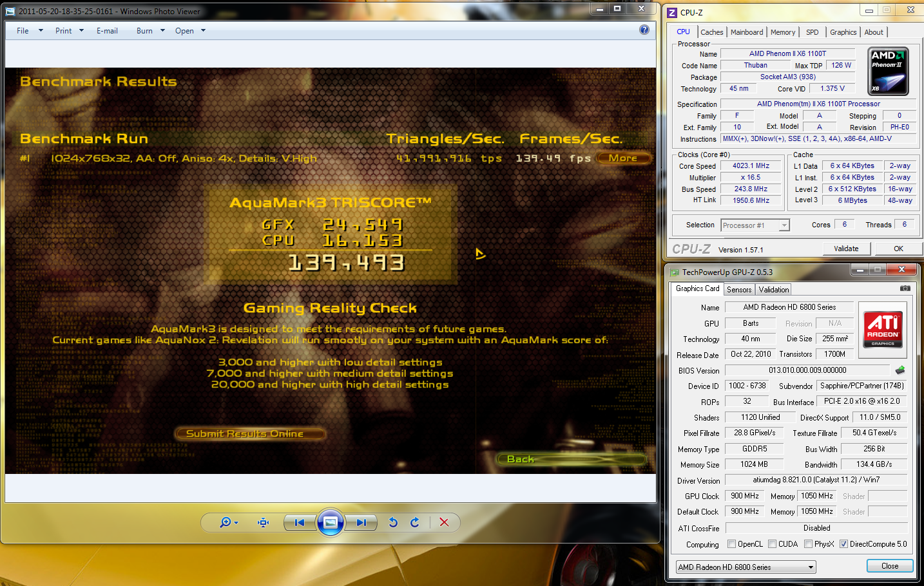Click the Actual size/fit to window icon
The width and height of the screenshot is (924, 586).
coord(263,522)
